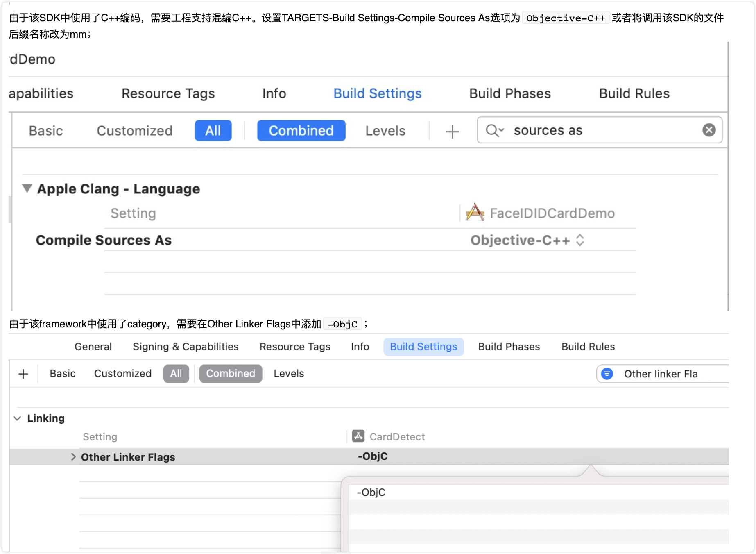Select the Customized filter in lower panel

coord(123,374)
